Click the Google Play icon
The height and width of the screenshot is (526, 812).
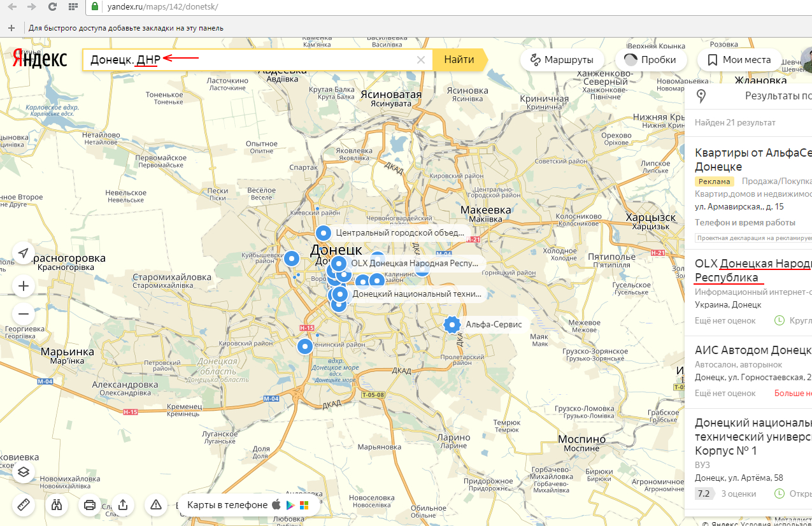pyautogui.click(x=290, y=505)
